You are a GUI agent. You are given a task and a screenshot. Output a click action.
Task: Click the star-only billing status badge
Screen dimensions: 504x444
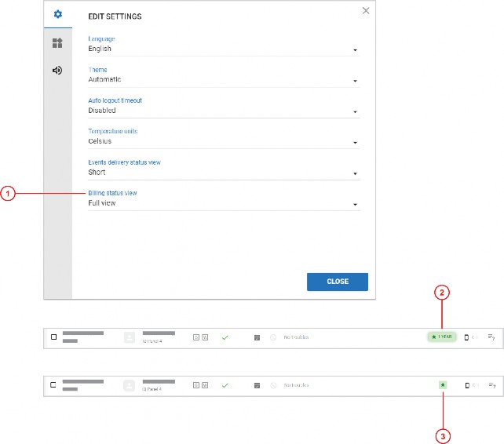coord(443,385)
